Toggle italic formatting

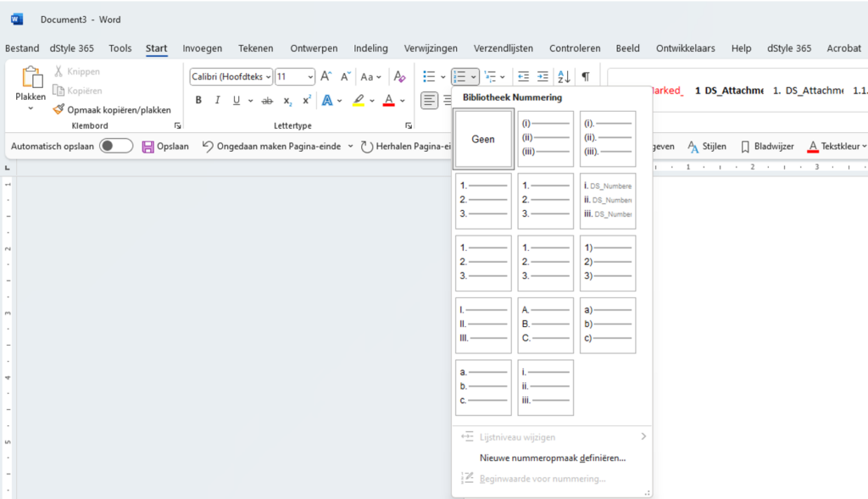pyautogui.click(x=218, y=100)
